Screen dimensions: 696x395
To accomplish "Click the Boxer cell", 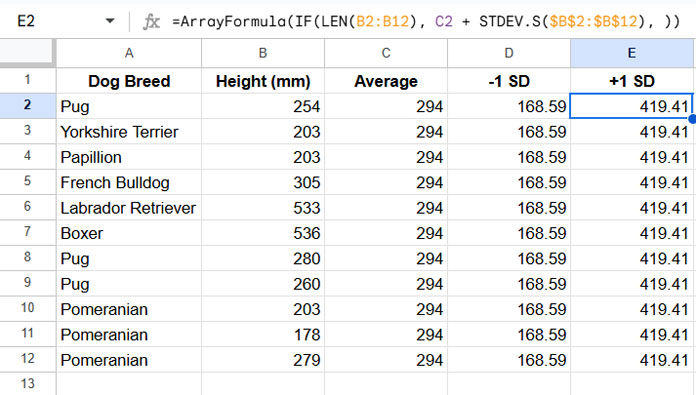I will pos(129,233).
